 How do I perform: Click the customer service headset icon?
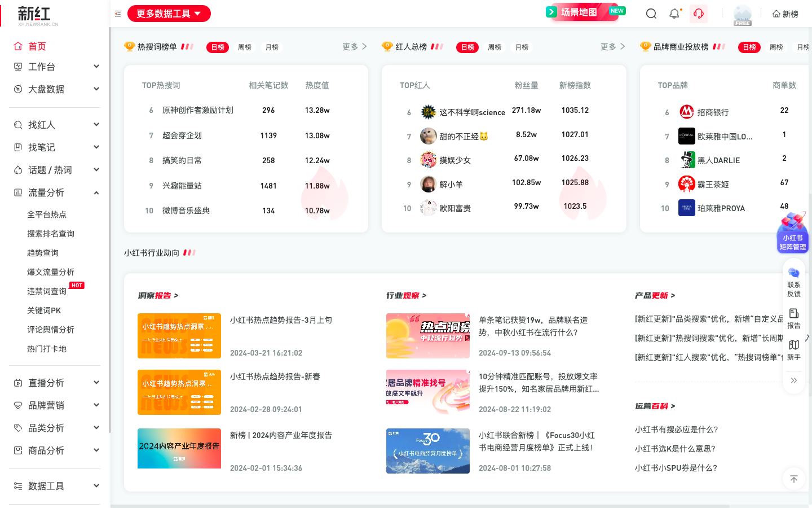[699, 14]
